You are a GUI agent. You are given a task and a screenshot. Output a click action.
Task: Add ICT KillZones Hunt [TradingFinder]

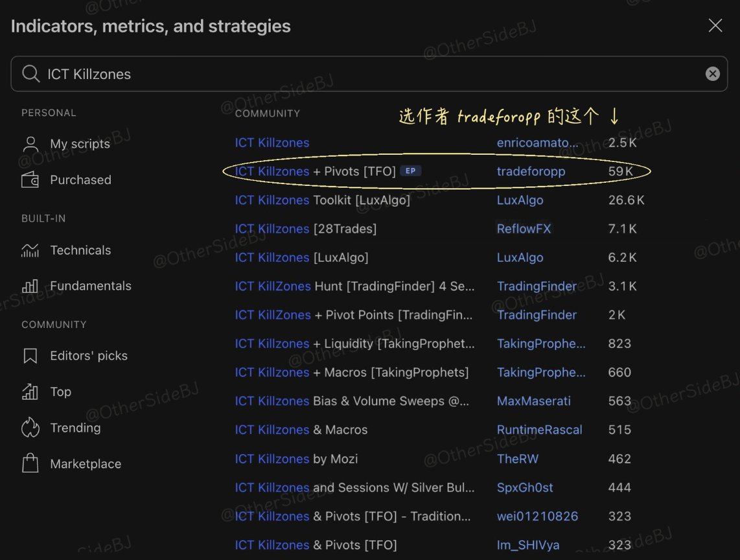click(x=355, y=286)
